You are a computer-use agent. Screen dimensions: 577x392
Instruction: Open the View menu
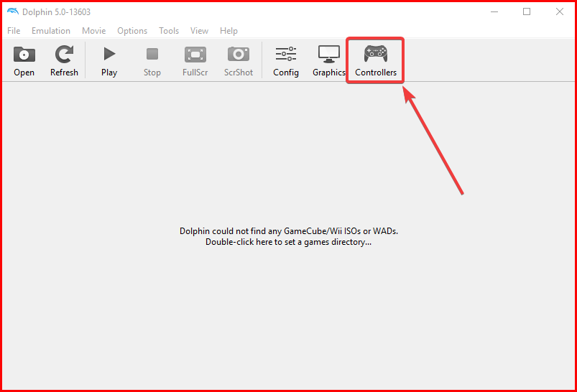click(x=199, y=31)
